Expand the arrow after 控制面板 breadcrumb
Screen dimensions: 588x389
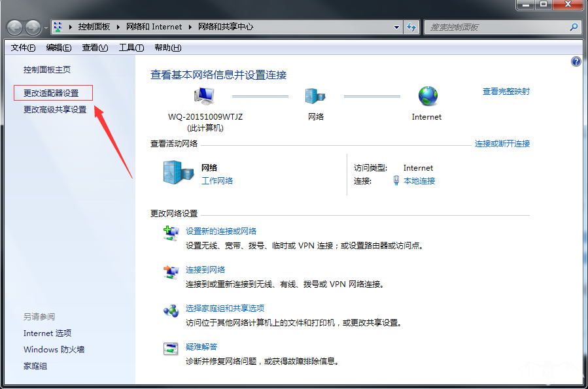[x=118, y=27]
